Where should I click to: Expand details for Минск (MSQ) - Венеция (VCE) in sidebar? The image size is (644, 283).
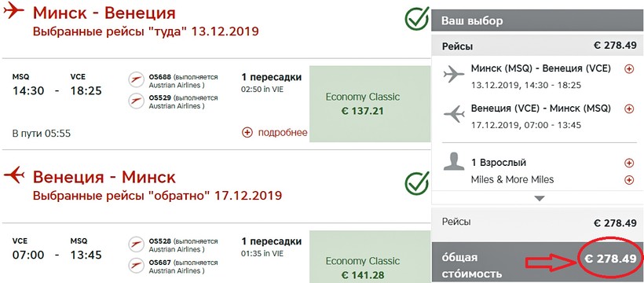tap(629, 69)
